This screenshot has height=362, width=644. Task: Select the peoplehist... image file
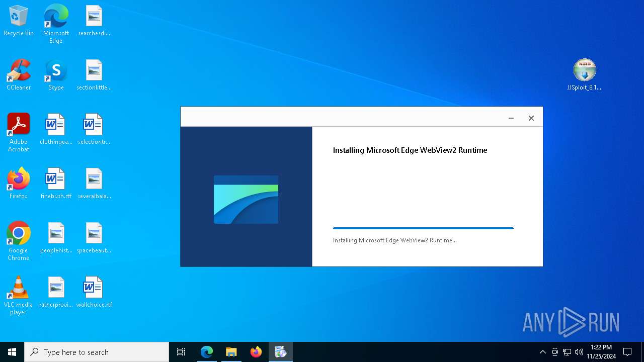[56, 238]
